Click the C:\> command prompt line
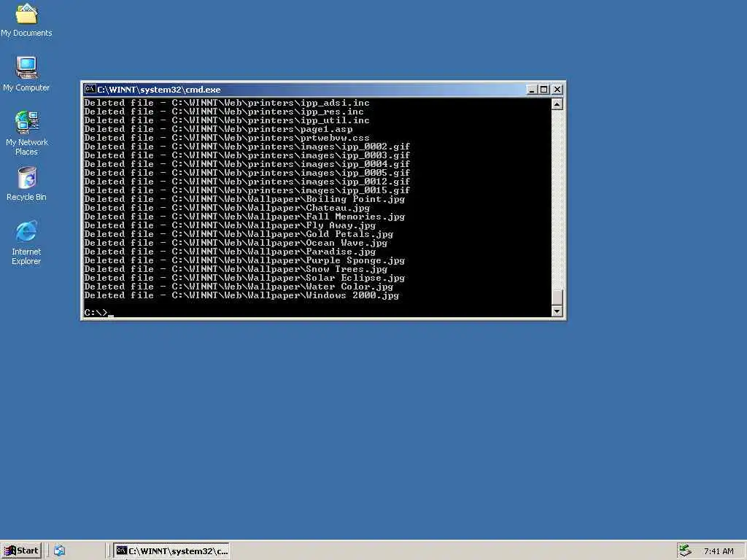 (x=99, y=313)
